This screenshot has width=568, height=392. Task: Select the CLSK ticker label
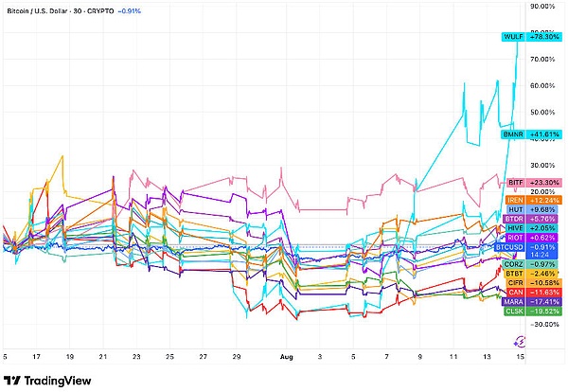(514, 312)
